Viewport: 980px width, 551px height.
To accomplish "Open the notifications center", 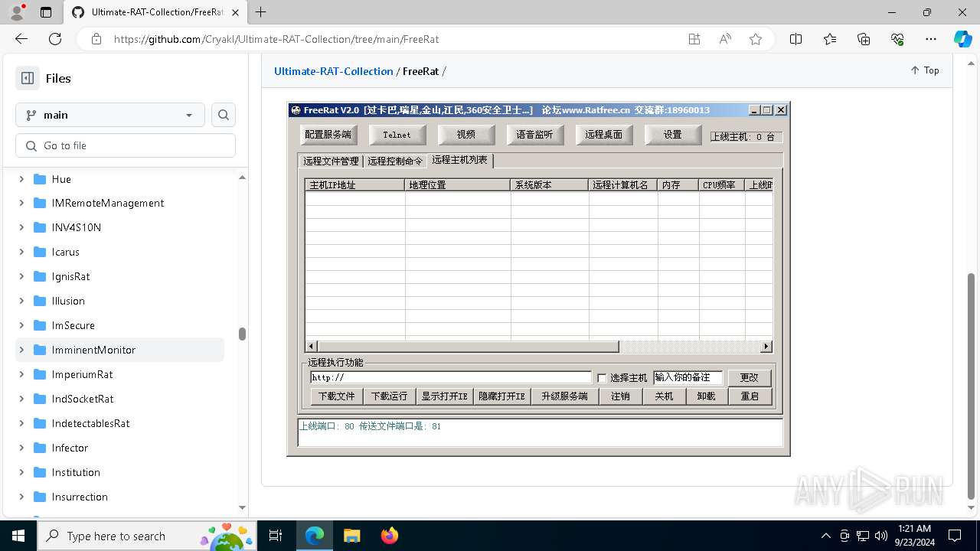I will (x=955, y=536).
